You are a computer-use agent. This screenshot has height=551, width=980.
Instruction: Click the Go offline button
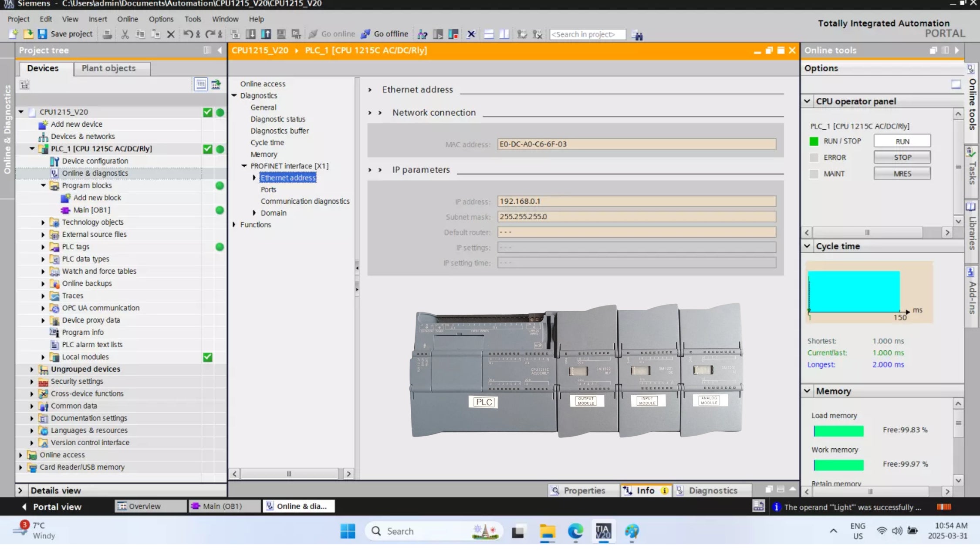[x=385, y=34]
